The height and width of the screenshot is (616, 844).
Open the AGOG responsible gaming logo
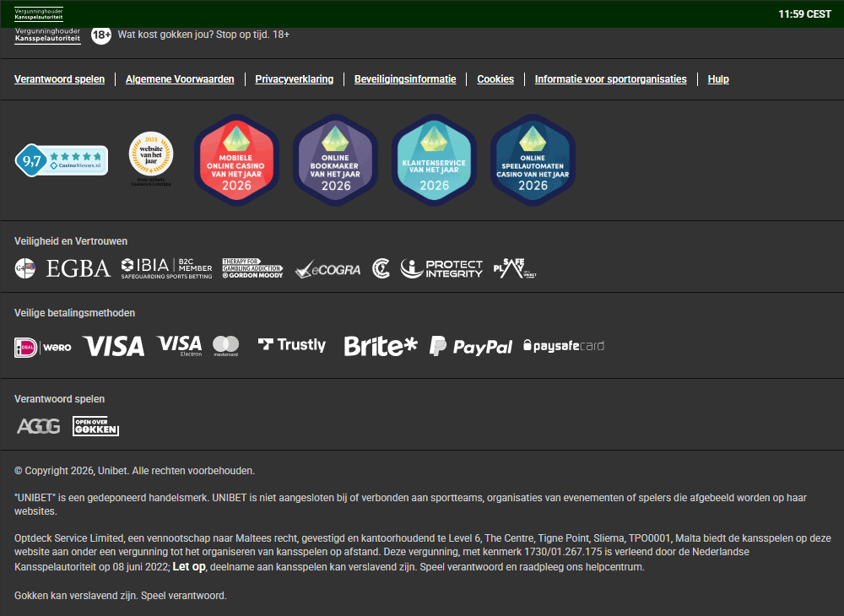(38, 427)
